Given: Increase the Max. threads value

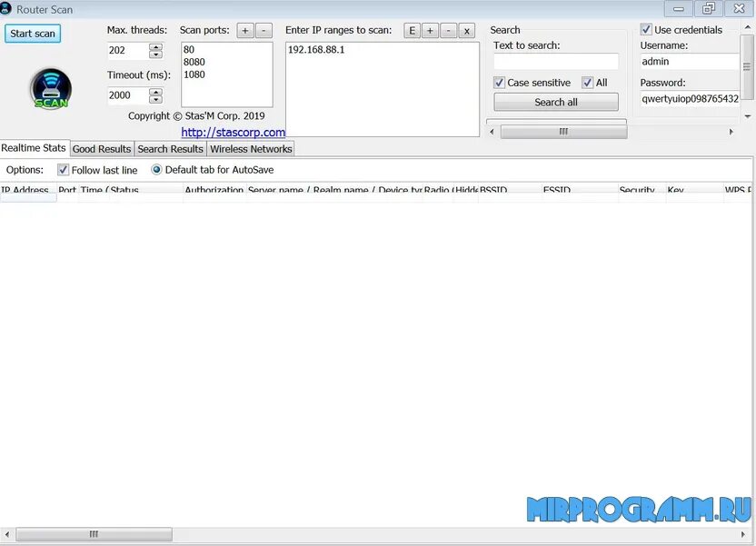Looking at the screenshot, I should (x=155, y=46).
